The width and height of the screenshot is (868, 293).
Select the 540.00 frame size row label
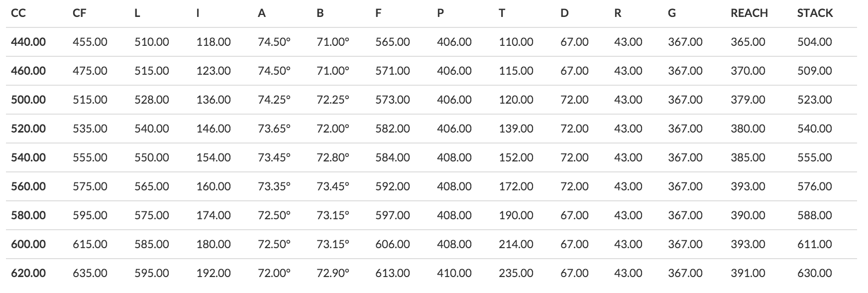click(28, 157)
